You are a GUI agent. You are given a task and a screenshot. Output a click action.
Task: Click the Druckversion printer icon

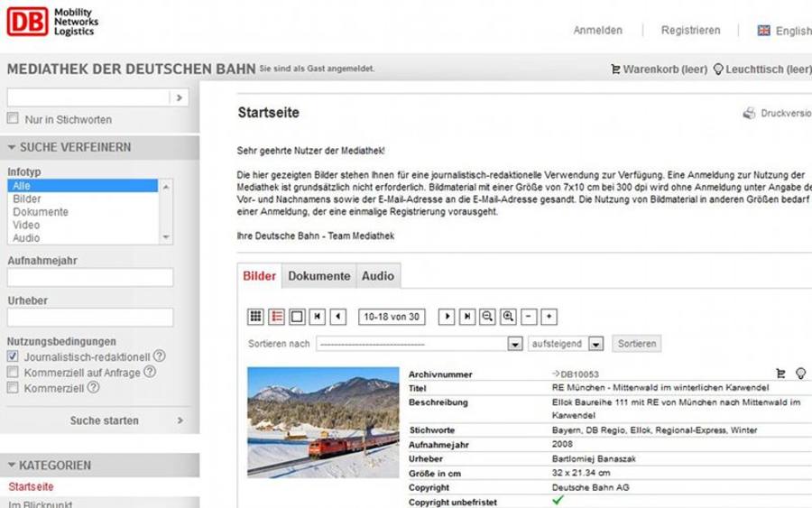(749, 113)
